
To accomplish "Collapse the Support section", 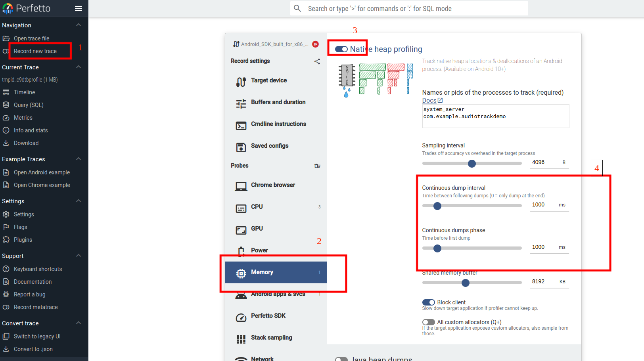I will click(x=79, y=256).
